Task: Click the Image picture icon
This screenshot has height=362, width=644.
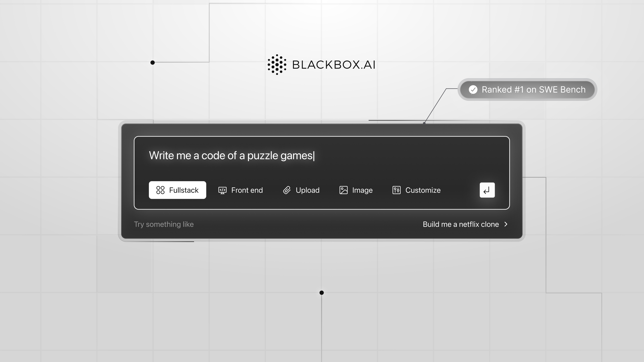Action: pos(343,190)
